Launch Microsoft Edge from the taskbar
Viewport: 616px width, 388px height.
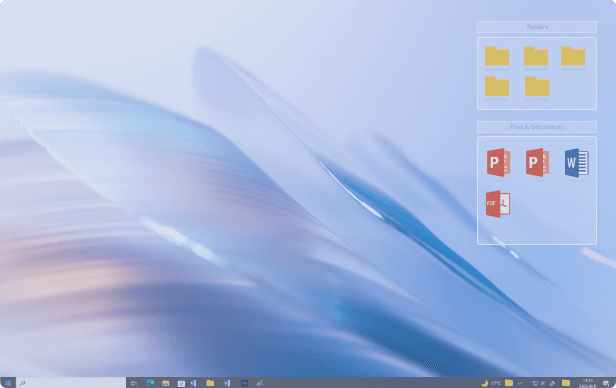click(150, 383)
